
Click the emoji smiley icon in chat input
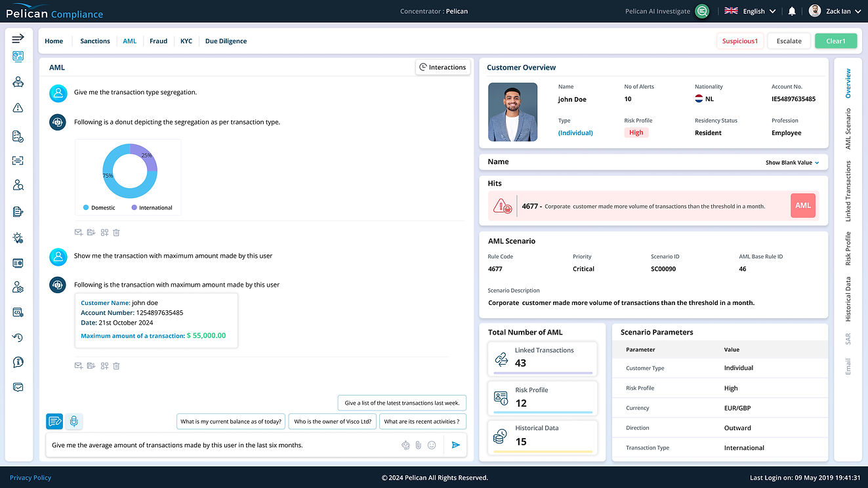[432, 445]
